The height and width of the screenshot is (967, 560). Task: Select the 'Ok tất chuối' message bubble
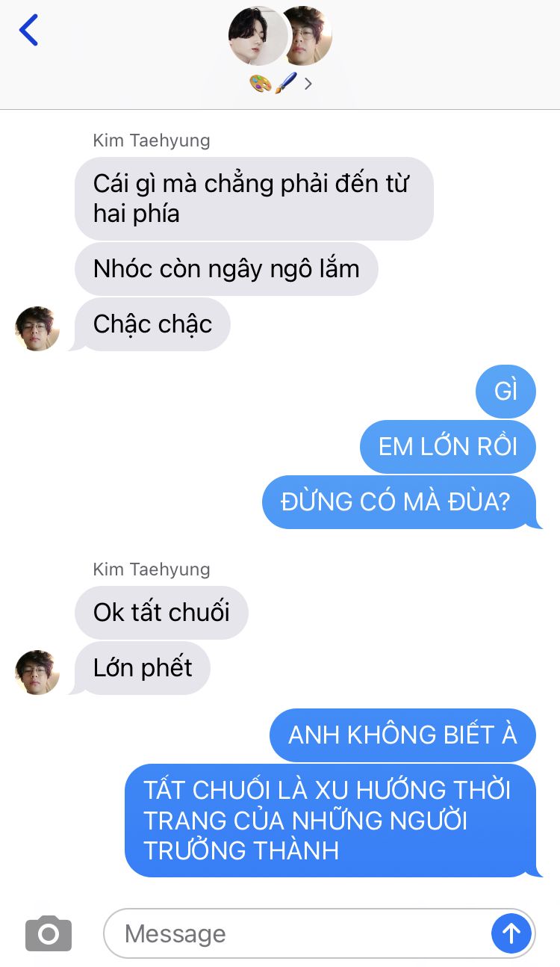(x=161, y=613)
